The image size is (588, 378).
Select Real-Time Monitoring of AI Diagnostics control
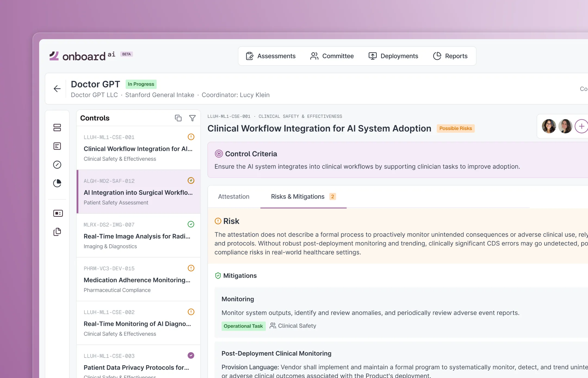(138, 323)
